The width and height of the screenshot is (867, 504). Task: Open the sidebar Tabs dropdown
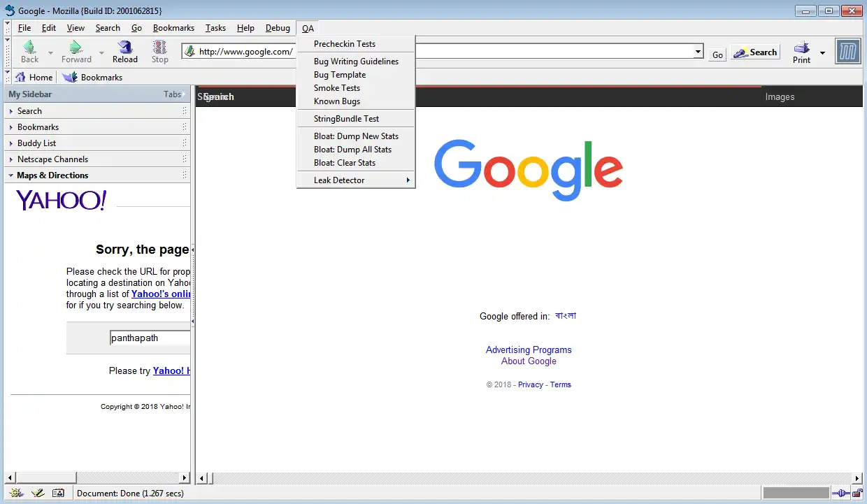[x=175, y=94]
